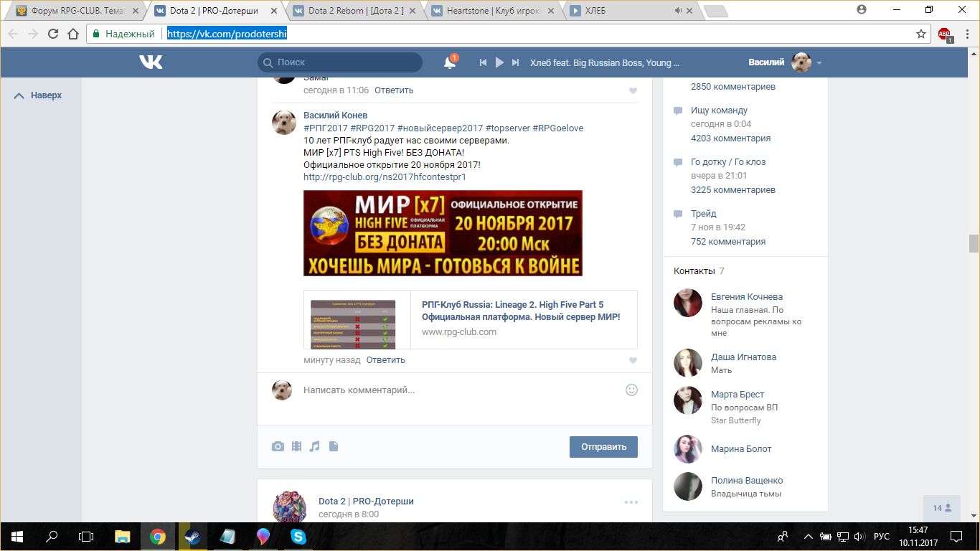Open the Контакты section header
Screen dimensions: 980x551
pyautogui.click(x=694, y=271)
